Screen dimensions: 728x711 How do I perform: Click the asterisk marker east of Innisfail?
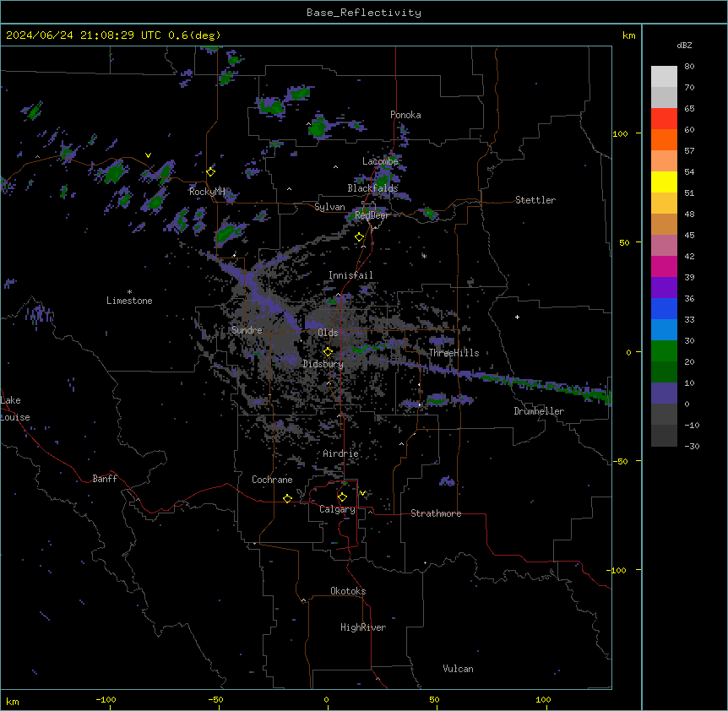424,256
